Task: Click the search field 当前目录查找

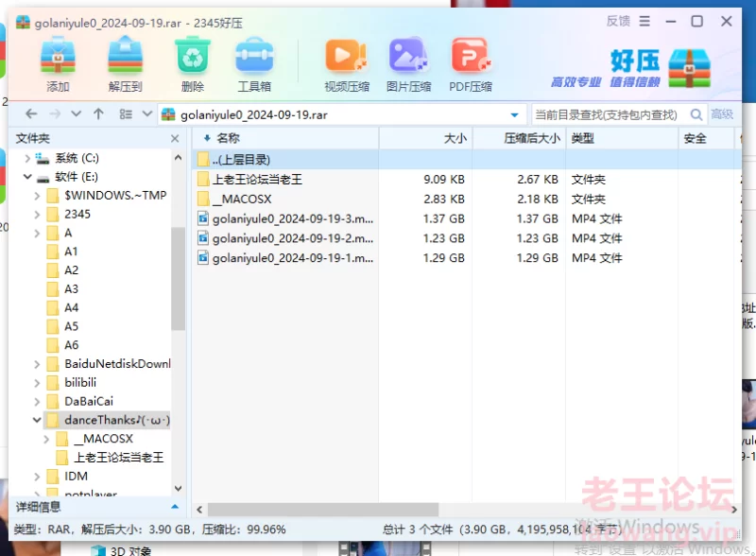Action: [x=606, y=114]
